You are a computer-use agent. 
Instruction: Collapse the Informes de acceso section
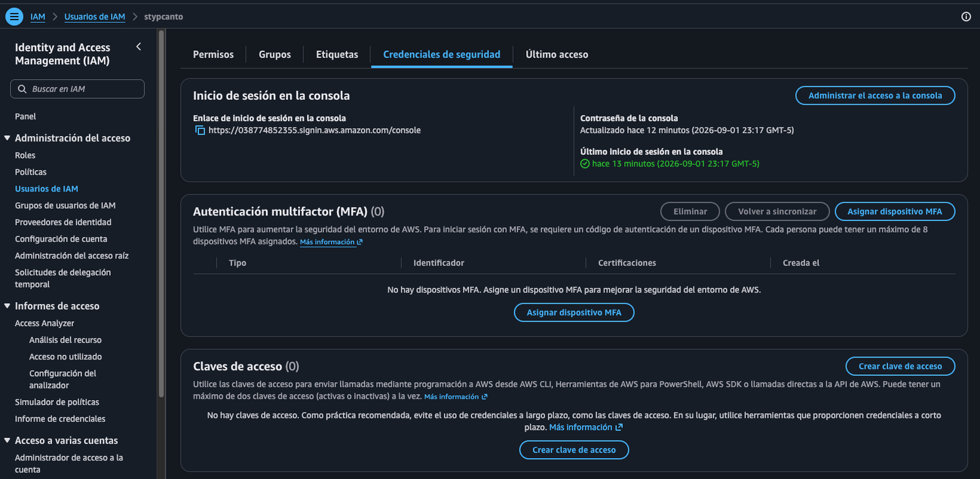click(7, 306)
